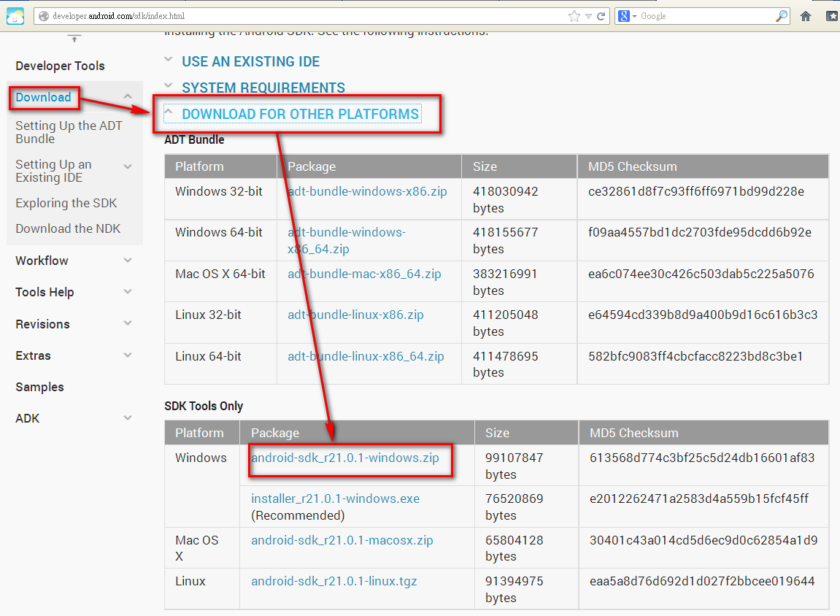Download adt-bundle-mac-x86_64.zip

pos(364,274)
